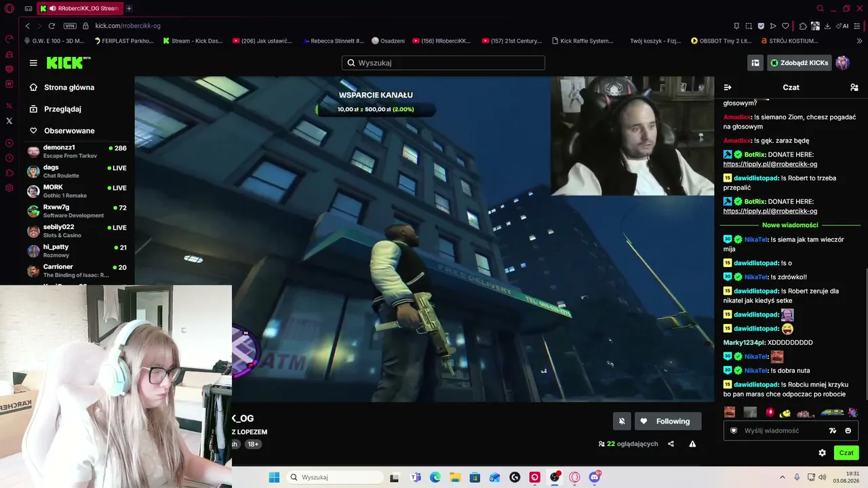
Task: Open the Osadzeni bookmark
Action: pos(388,41)
